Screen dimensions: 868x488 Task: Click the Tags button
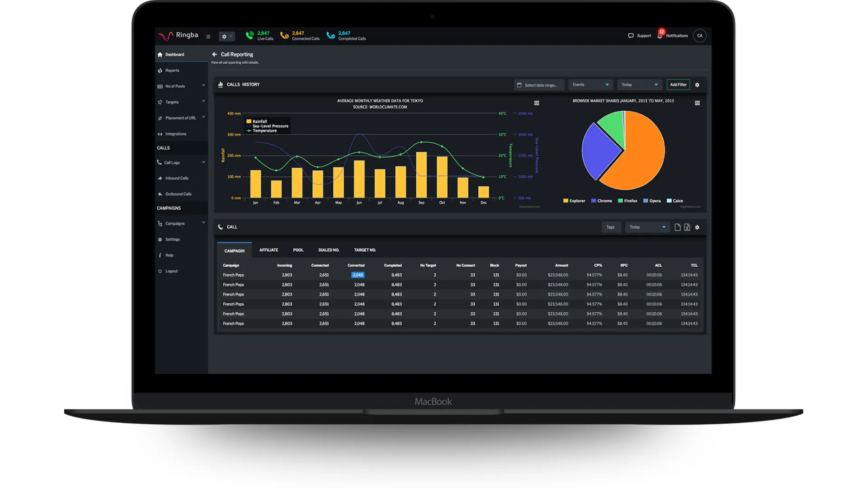(x=610, y=227)
